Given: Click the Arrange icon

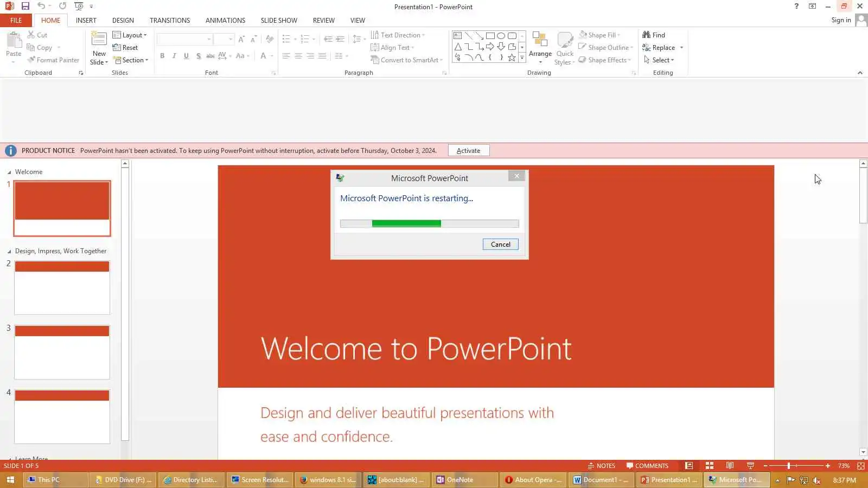Looking at the screenshot, I should coord(540,40).
